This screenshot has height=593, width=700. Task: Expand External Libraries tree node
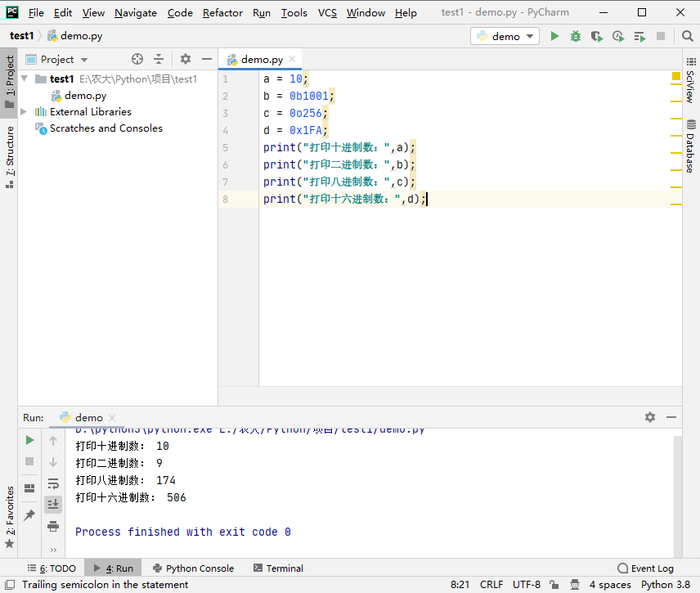25,112
